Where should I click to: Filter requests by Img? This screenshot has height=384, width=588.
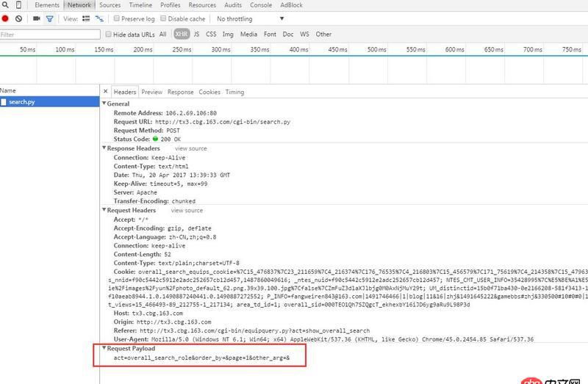(228, 34)
